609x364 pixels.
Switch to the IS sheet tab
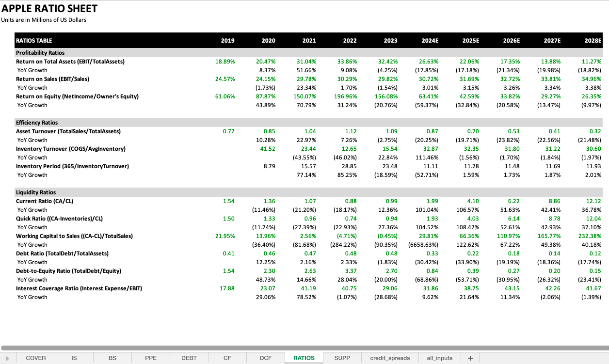tap(74, 358)
